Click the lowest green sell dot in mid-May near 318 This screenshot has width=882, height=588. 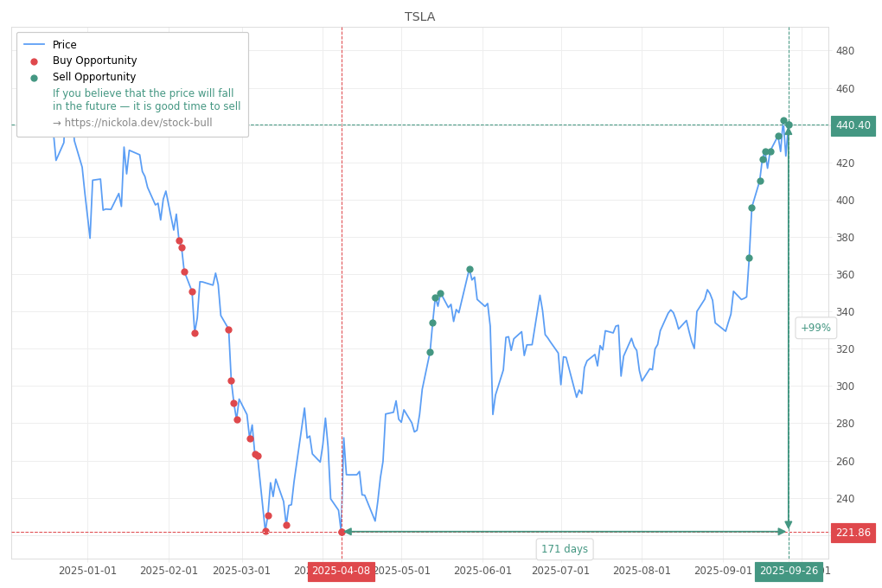(x=430, y=352)
